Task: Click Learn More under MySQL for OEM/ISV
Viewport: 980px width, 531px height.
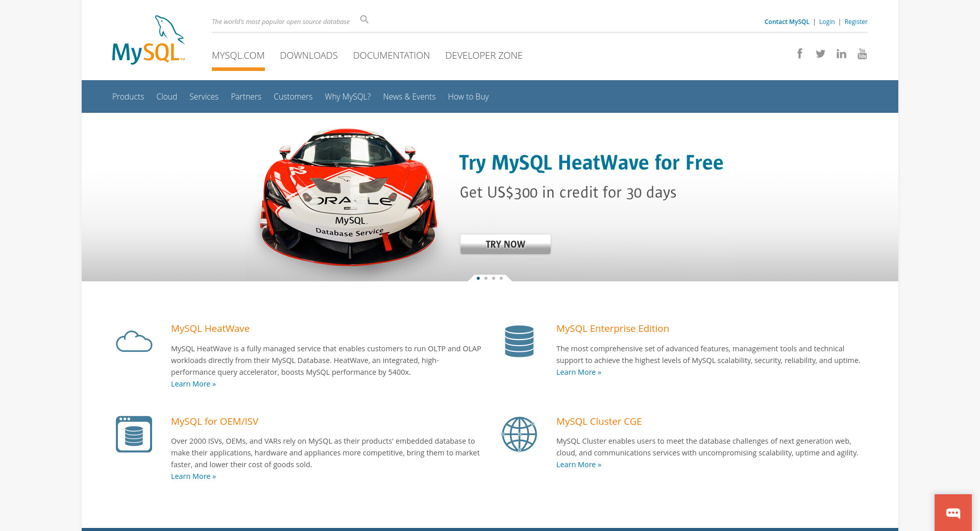Action: [193, 476]
